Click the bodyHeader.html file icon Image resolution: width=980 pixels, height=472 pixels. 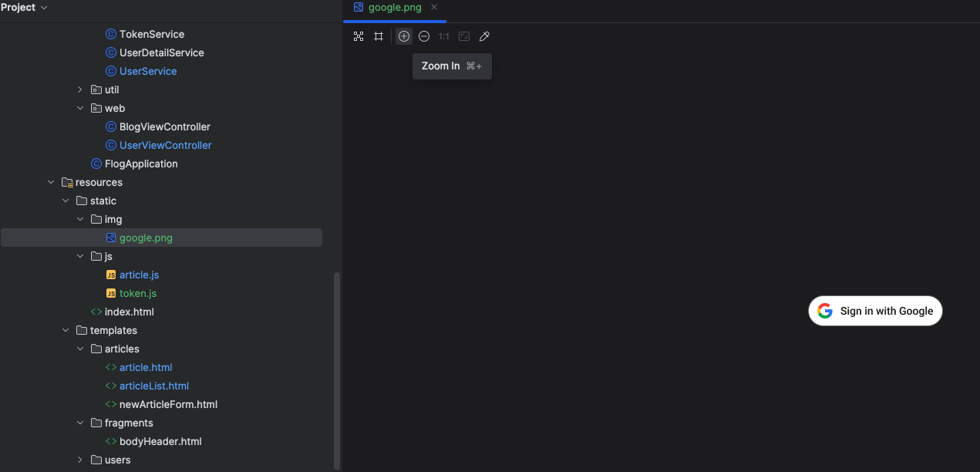click(111, 441)
